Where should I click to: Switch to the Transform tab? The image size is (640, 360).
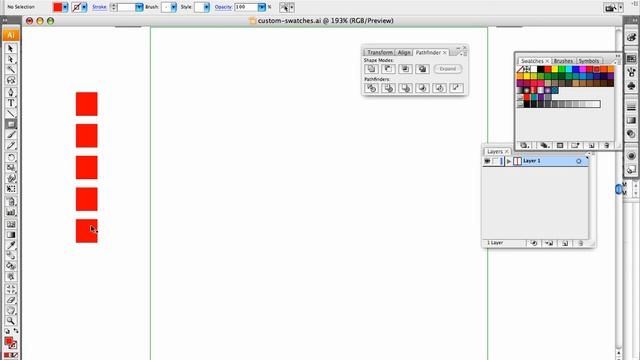click(380, 52)
